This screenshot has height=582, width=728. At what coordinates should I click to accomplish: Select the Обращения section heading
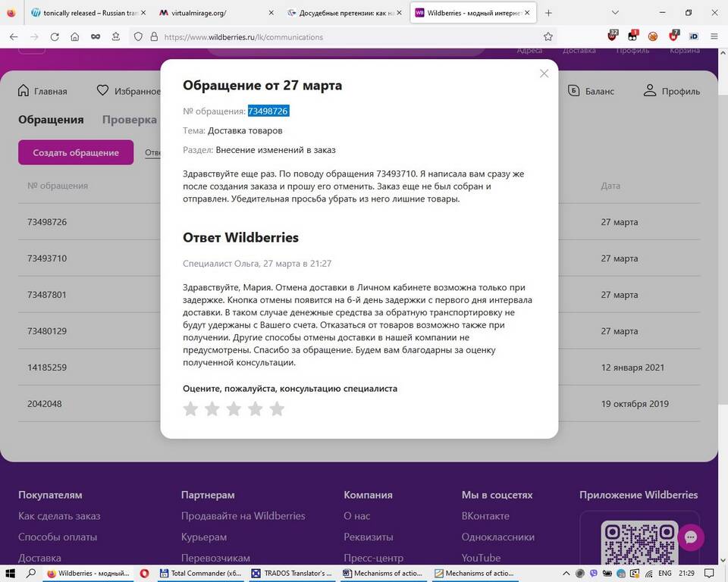click(51, 120)
